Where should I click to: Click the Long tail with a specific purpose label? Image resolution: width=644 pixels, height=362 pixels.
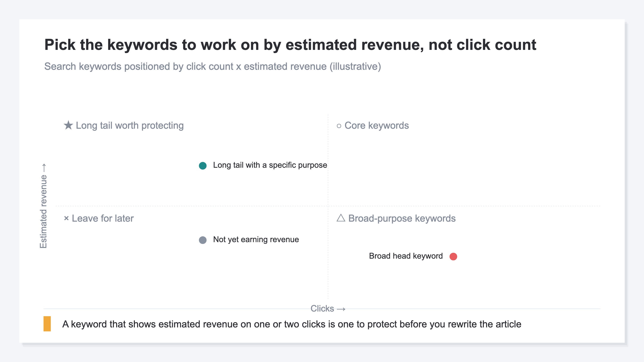270,165
